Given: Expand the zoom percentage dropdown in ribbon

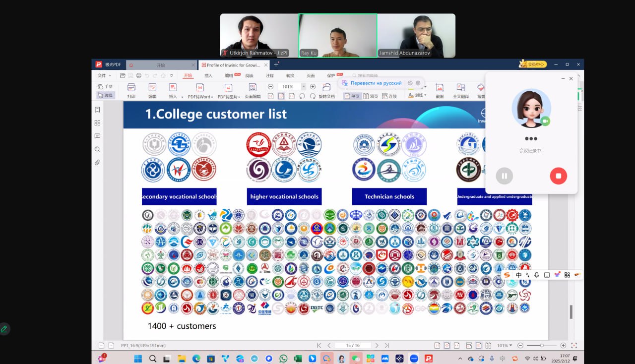Looking at the screenshot, I should point(304,87).
